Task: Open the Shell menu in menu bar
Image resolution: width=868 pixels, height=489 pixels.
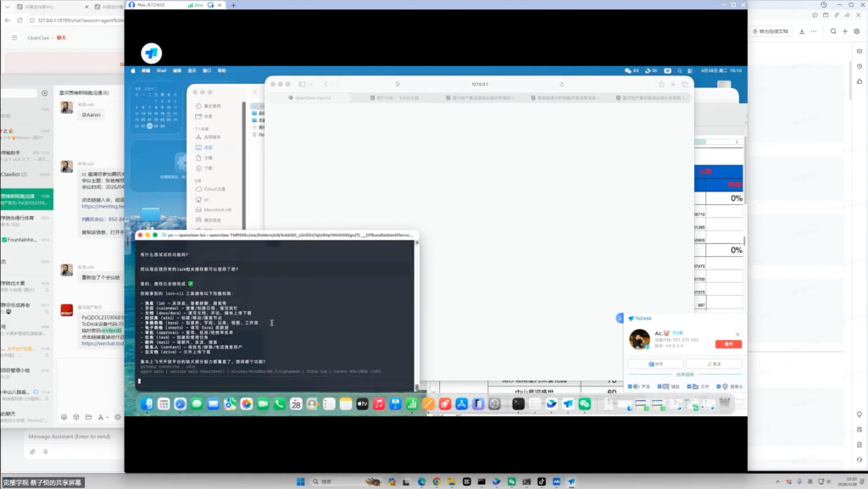Action: [161, 71]
